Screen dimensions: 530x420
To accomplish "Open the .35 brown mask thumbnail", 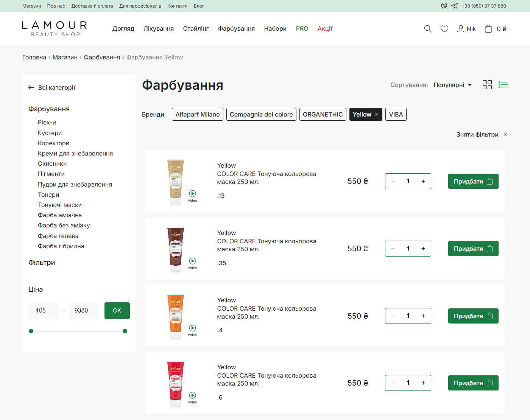I will point(176,249).
